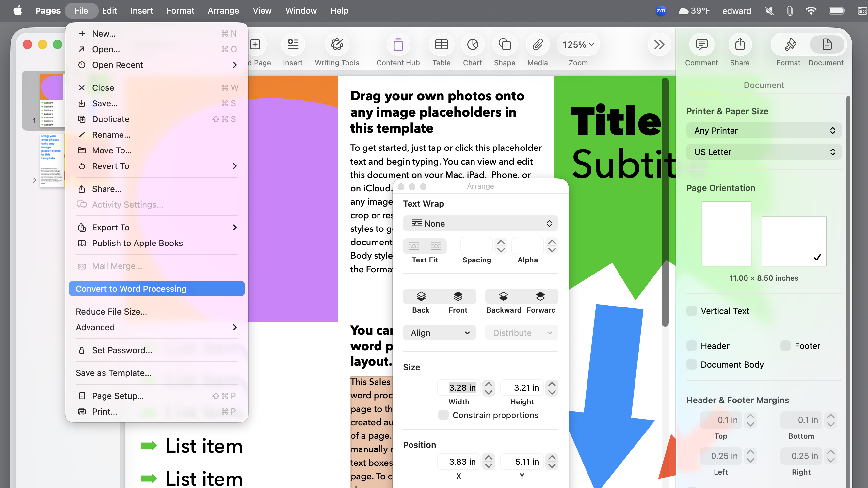The height and width of the screenshot is (488, 868).
Task: Click the muted sound menu bar icon
Action: click(769, 11)
